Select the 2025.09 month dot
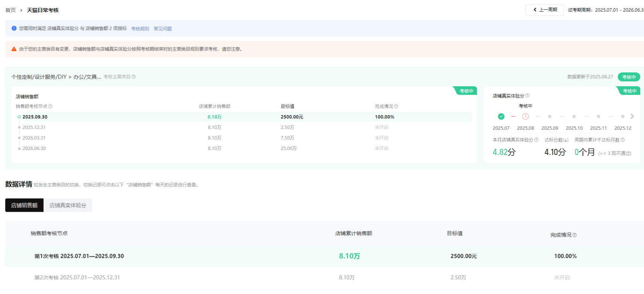The width and height of the screenshot is (644, 294). tap(550, 117)
